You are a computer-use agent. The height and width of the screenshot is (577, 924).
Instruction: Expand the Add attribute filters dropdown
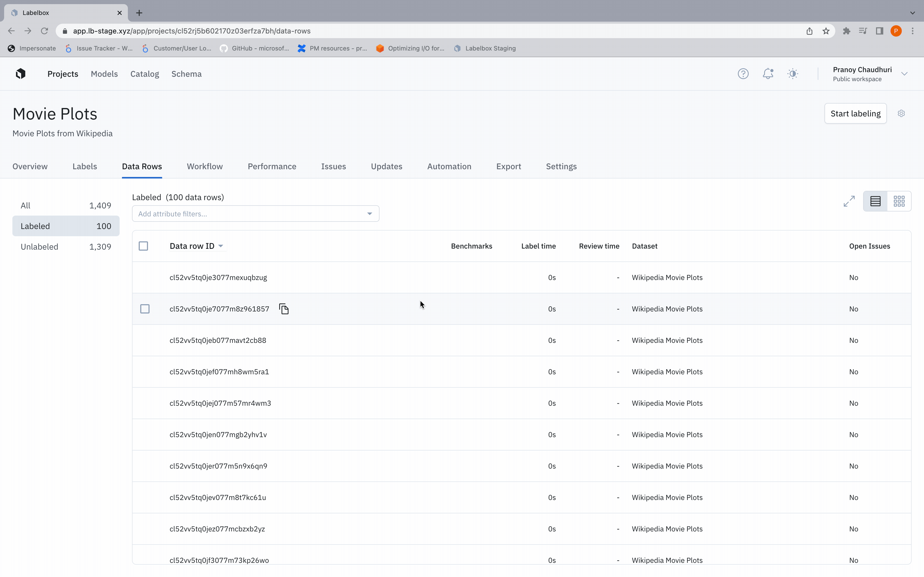pos(369,214)
